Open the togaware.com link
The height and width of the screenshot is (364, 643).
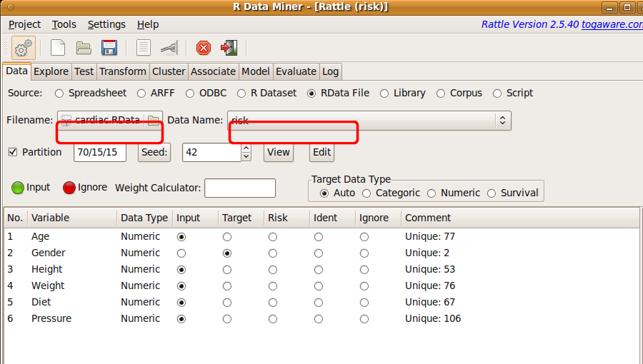click(x=612, y=24)
